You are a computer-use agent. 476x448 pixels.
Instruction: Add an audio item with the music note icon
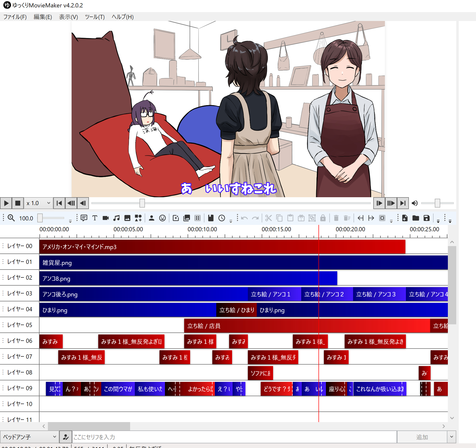(117, 218)
